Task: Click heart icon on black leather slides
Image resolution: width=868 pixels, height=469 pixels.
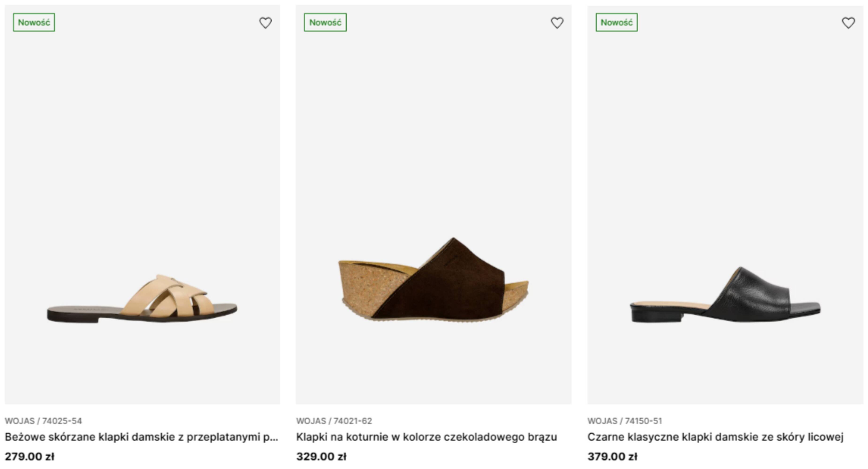Action: [x=849, y=23]
